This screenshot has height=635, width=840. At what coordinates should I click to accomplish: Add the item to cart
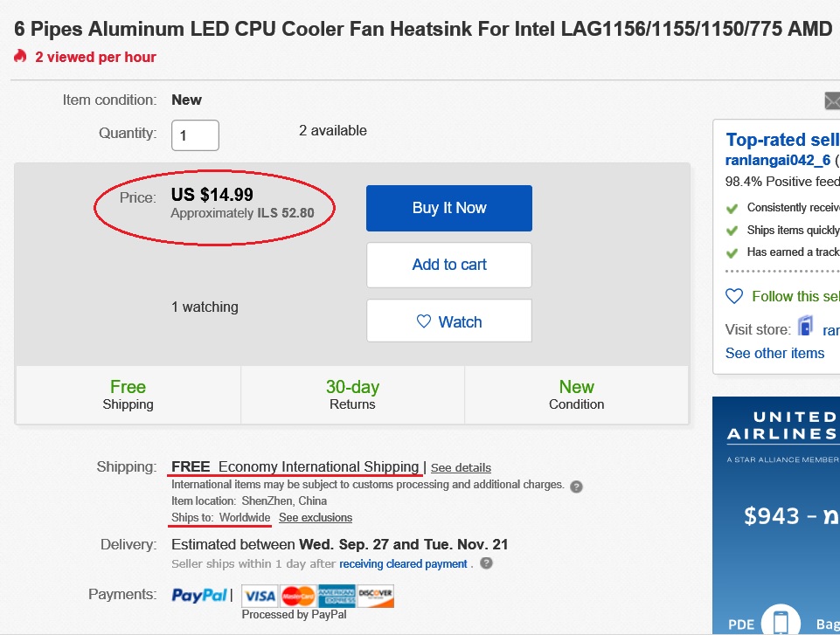click(449, 265)
